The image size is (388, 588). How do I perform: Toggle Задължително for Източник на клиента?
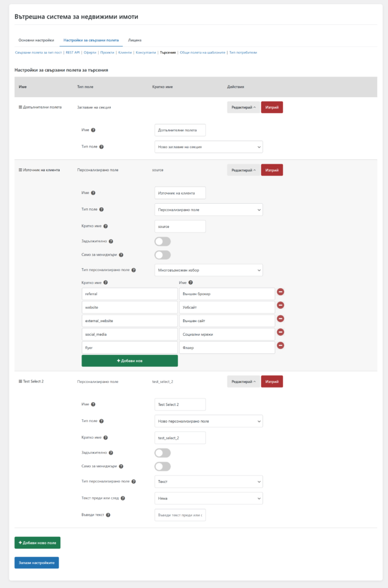coord(162,242)
